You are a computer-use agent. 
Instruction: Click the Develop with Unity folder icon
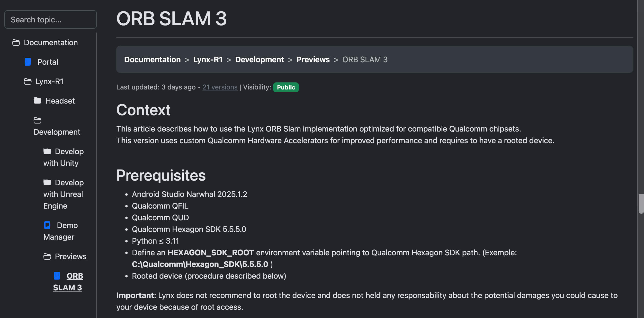click(x=47, y=151)
